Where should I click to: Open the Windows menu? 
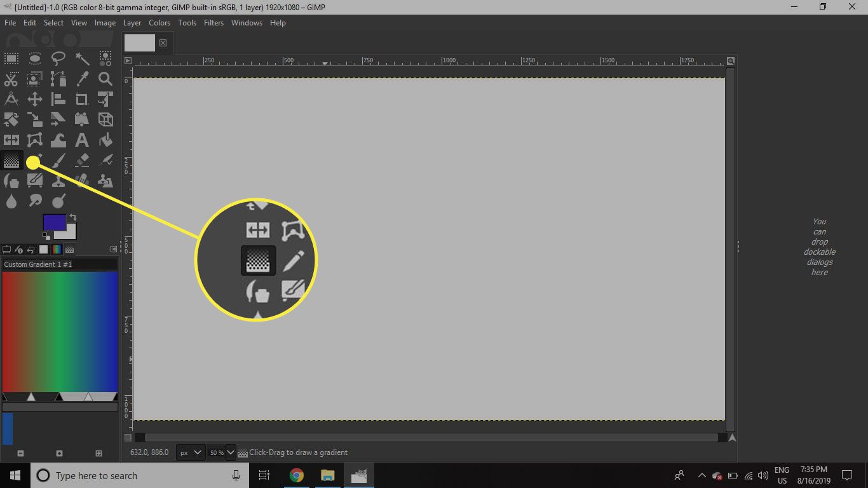[x=247, y=23]
